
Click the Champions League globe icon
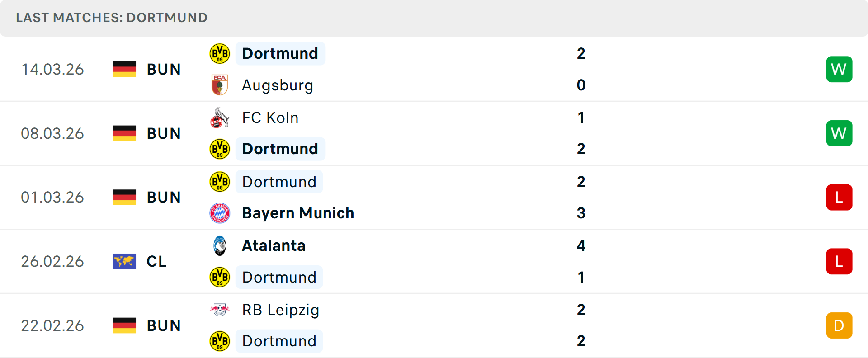coord(124,261)
